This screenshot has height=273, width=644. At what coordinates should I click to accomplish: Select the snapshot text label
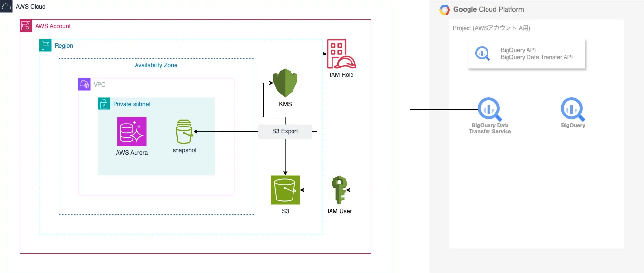[x=184, y=150]
